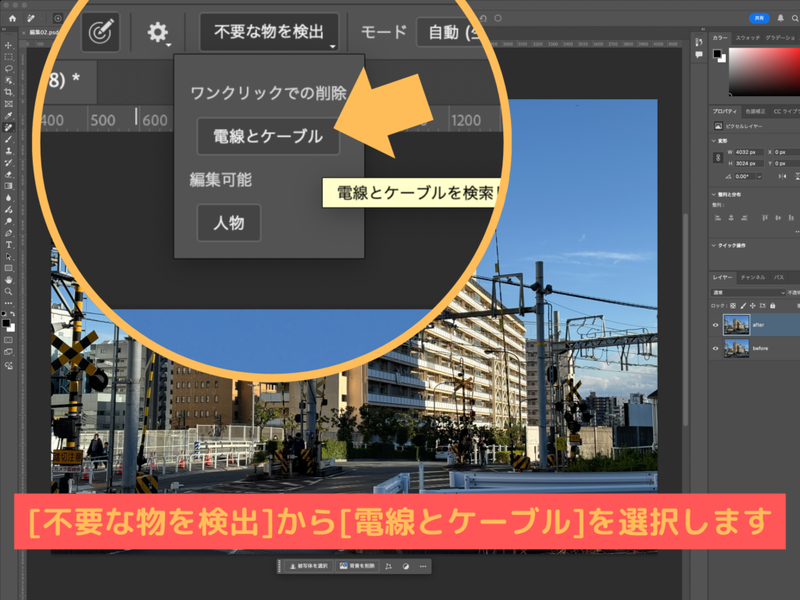Select the History Brush tool
800x600 pixels.
[8, 163]
